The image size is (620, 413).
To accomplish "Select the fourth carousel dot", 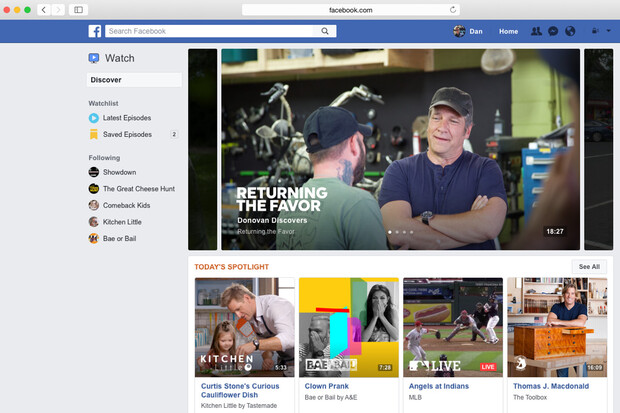I will point(412,232).
